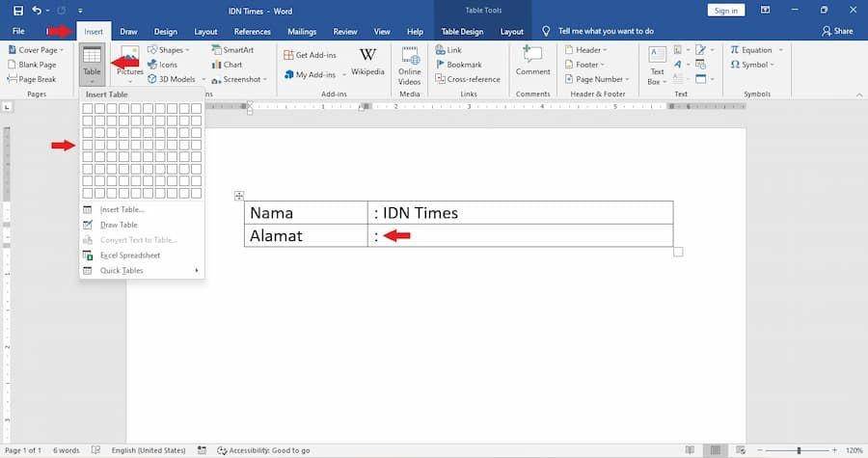Switch to the Design tab
The height and width of the screenshot is (458, 868).
166,32
